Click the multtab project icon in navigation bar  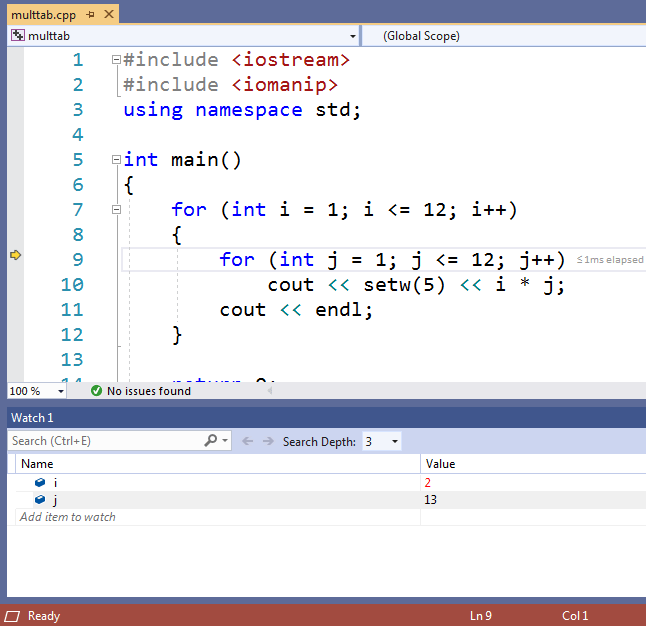(x=18, y=35)
